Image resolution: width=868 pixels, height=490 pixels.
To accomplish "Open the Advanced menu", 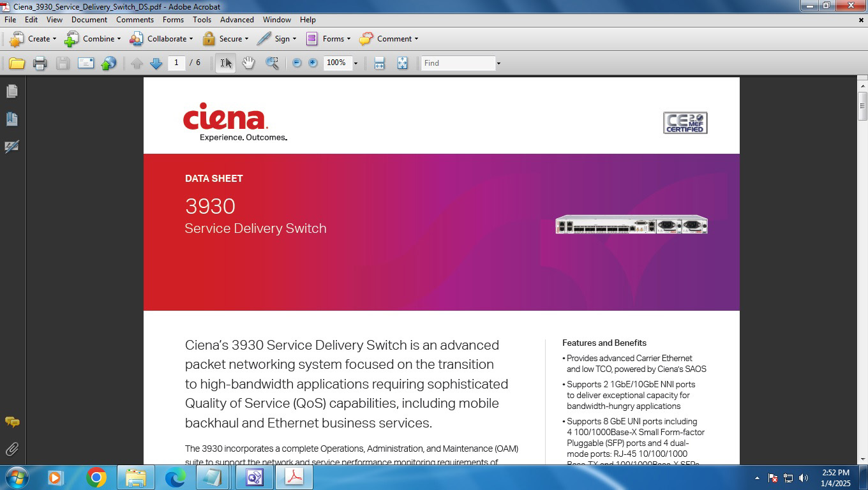I will [x=237, y=20].
